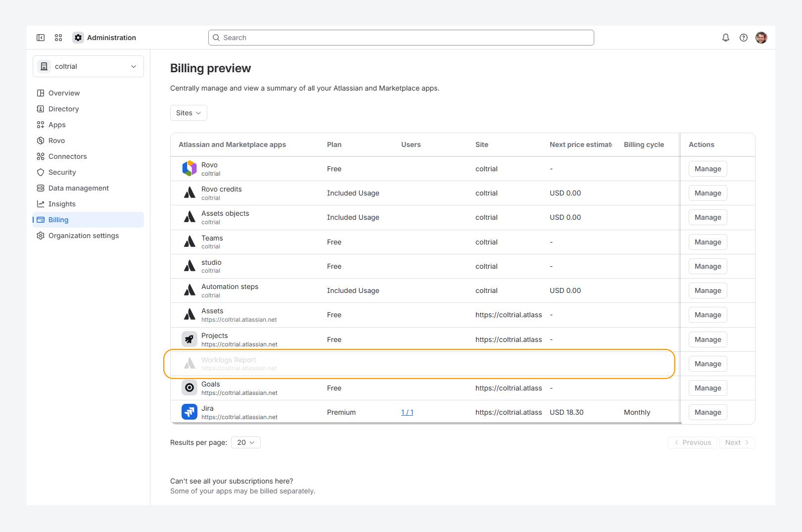Screen dimensions: 802x532
Task: Manage the Assets Free subscription
Action: pos(708,315)
